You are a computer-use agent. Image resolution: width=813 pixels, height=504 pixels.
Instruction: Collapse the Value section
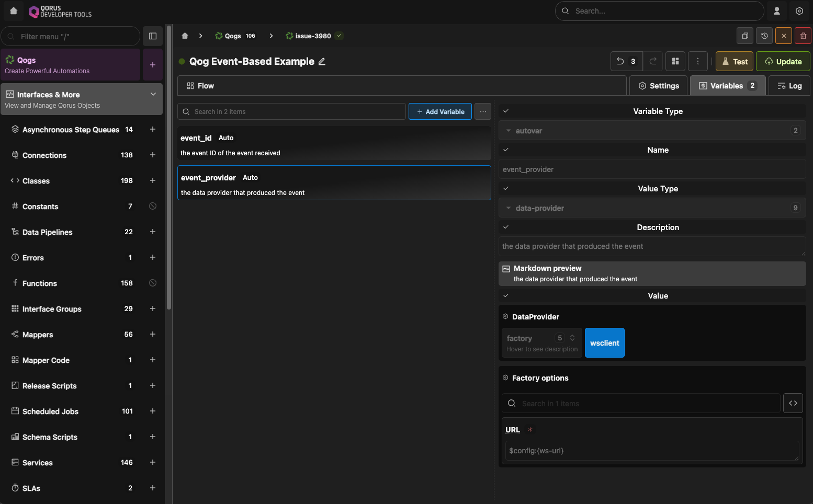(x=506, y=296)
